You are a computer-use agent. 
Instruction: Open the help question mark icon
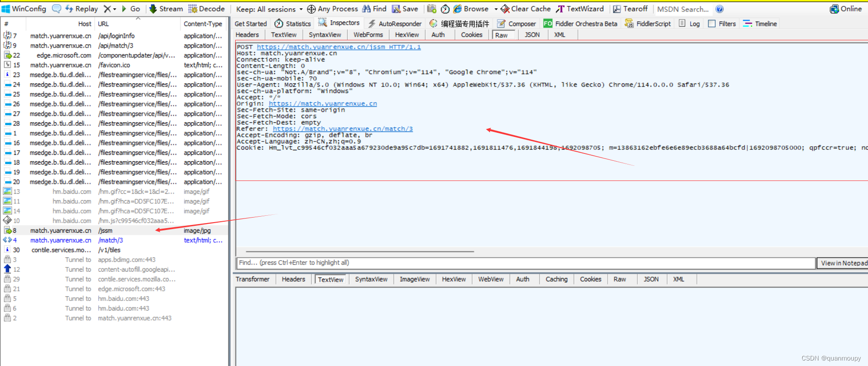tap(720, 9)
